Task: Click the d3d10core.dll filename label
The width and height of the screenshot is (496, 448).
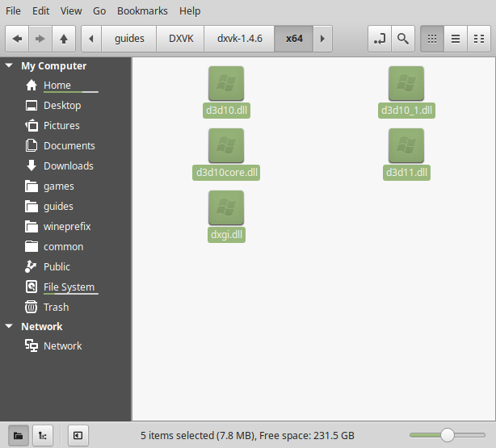Action: 226,173
